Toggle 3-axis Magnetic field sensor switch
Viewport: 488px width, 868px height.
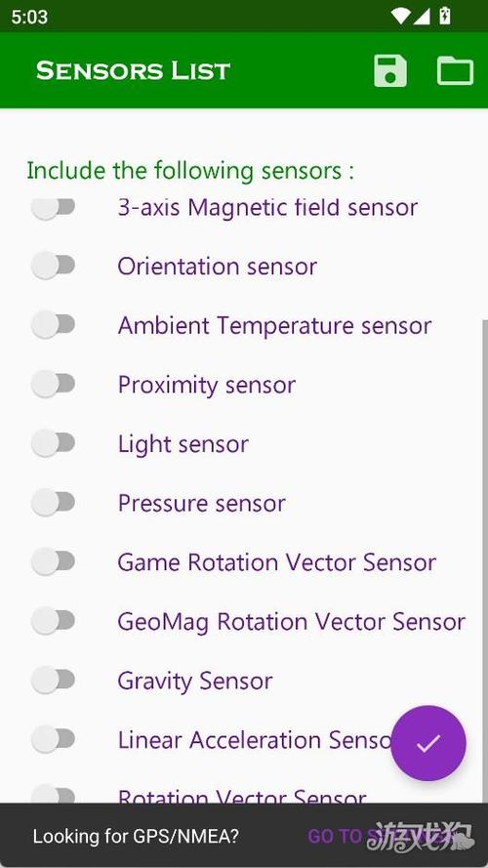pyautogui.click(x=53, y=208)
